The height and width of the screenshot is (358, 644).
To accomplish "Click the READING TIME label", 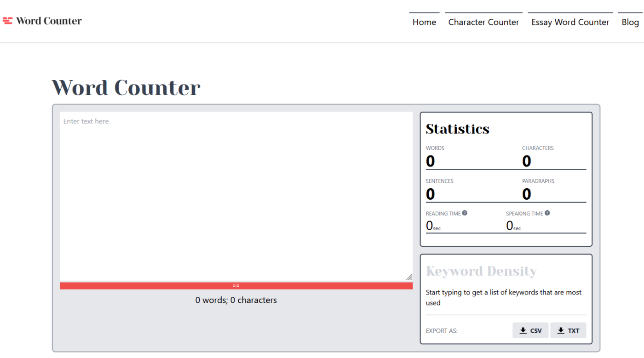I will (443, 214).
